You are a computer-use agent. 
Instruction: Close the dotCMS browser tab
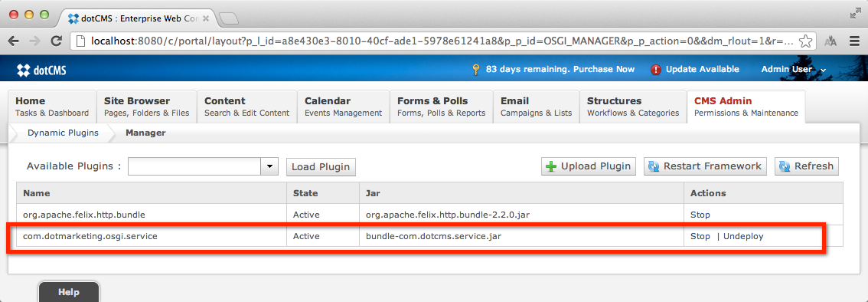(x=206, y=18)
